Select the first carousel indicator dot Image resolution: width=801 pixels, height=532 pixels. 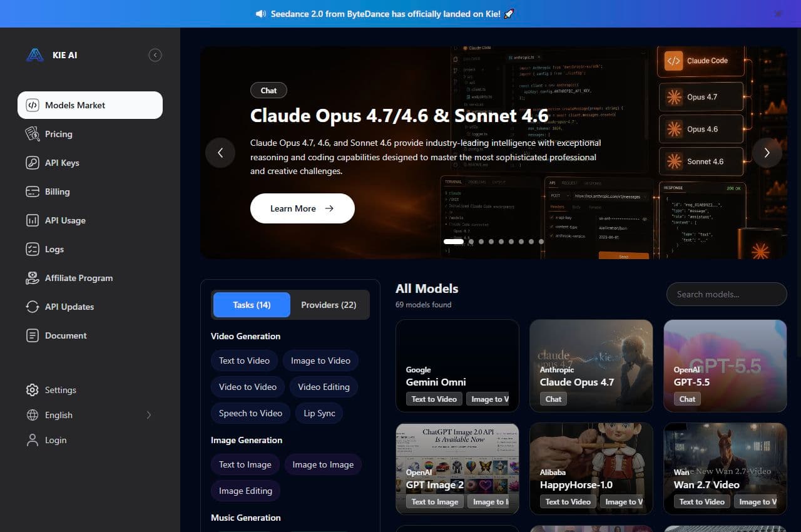click(454, 241)
